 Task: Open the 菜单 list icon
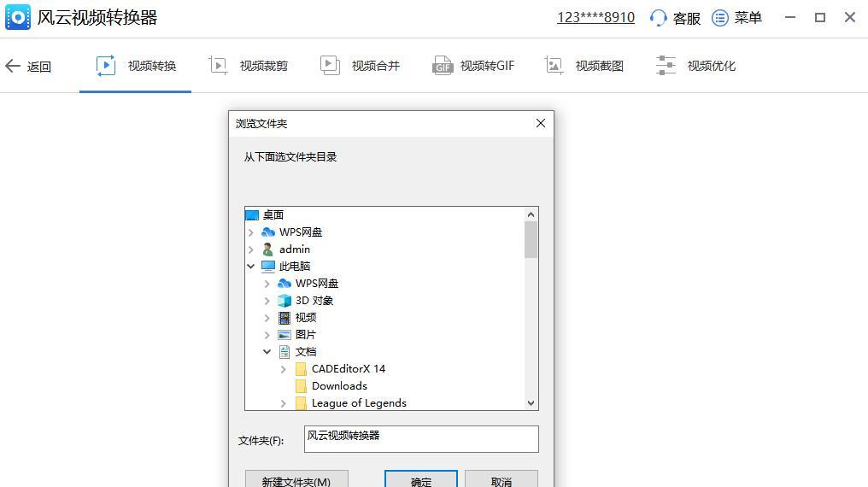tap(719, 18)
